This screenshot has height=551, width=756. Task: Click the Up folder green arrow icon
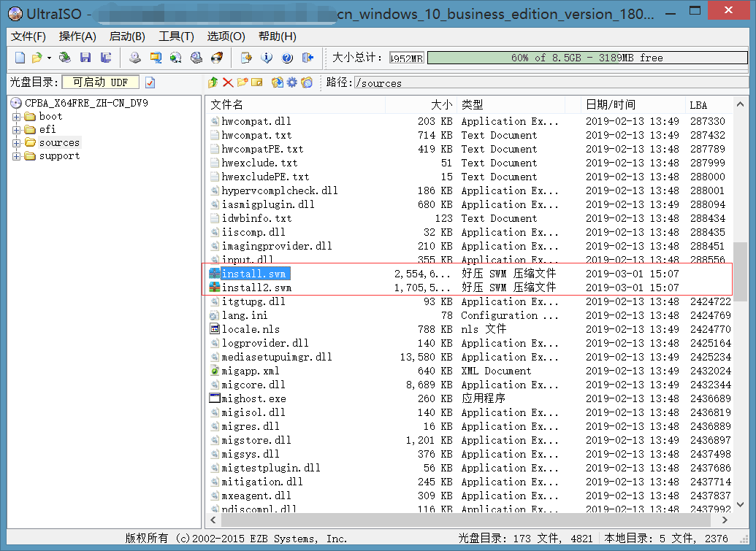pos(213,82)
